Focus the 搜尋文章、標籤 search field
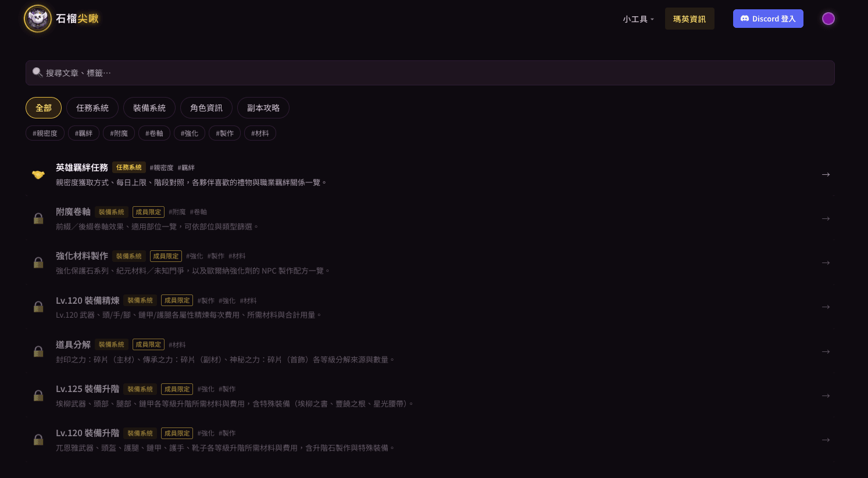The image size is (868, 478). click(430, 73)
